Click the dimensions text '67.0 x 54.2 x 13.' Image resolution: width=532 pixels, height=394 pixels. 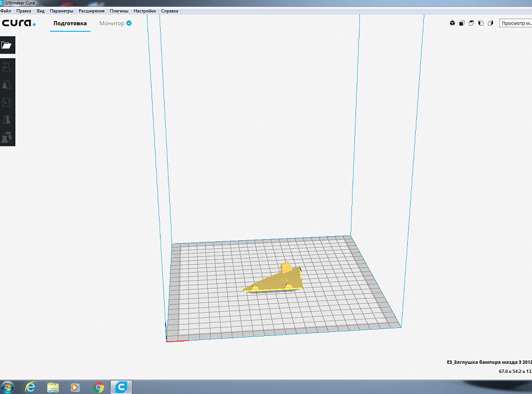click(515, 371)
